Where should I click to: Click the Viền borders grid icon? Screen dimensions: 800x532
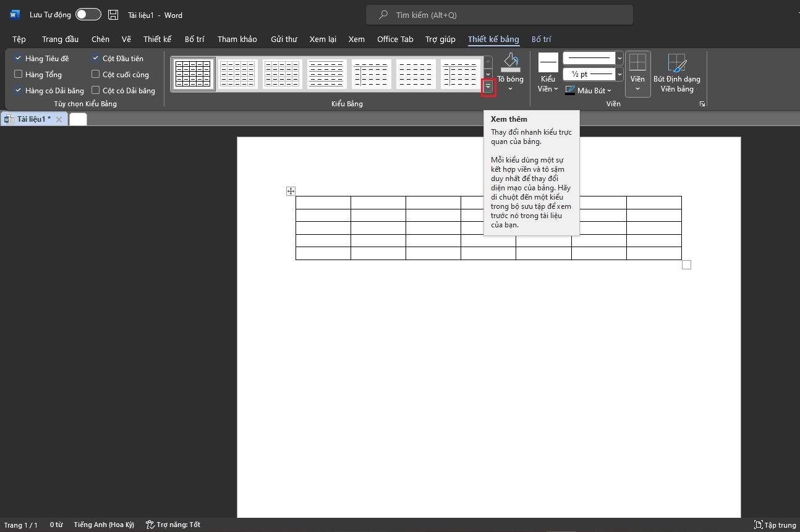(637, 63)
